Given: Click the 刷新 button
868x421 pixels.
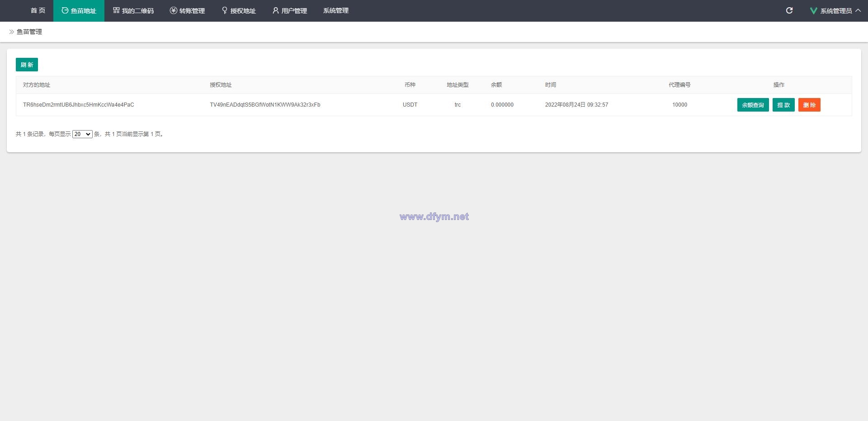Looking at the screenshot, I should [27, 65].
